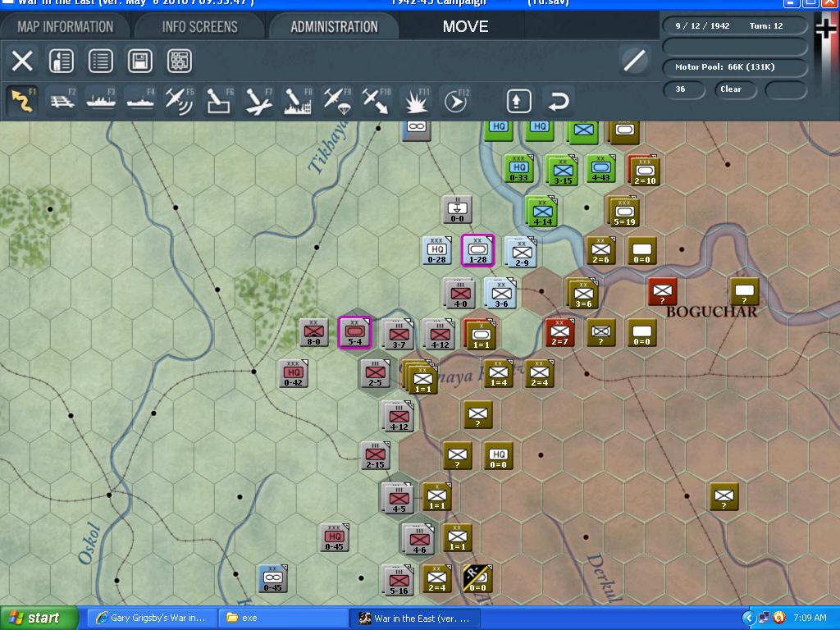Toggle the diagonal slash round button

[x=634, y=60]
